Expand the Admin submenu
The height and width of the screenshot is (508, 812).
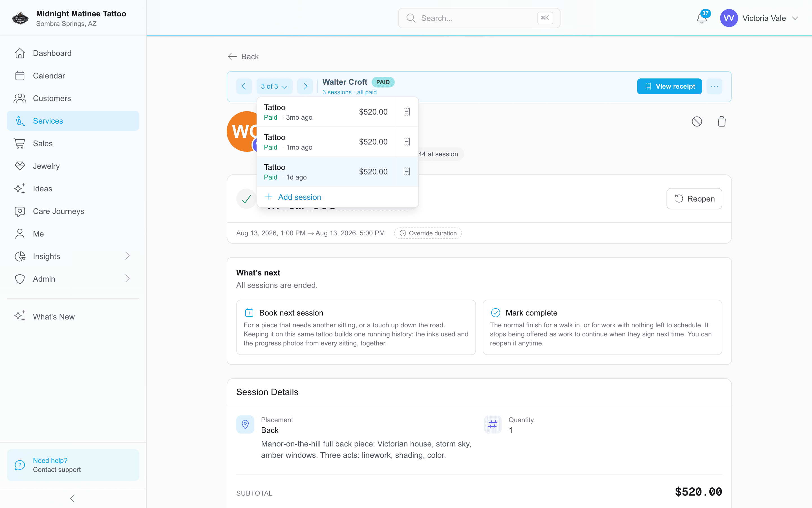[73, 279]
